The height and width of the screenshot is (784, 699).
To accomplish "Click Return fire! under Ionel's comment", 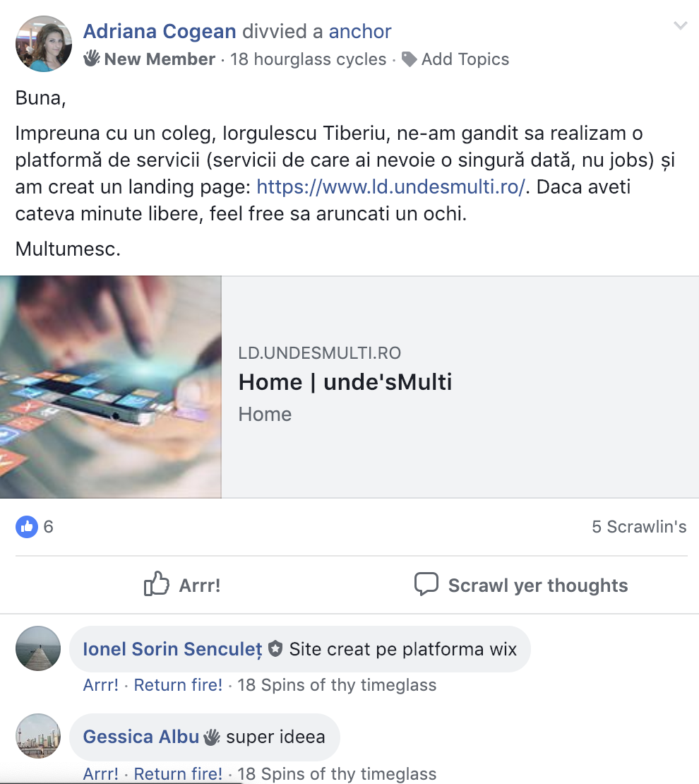I will click(x=178, y=684).
